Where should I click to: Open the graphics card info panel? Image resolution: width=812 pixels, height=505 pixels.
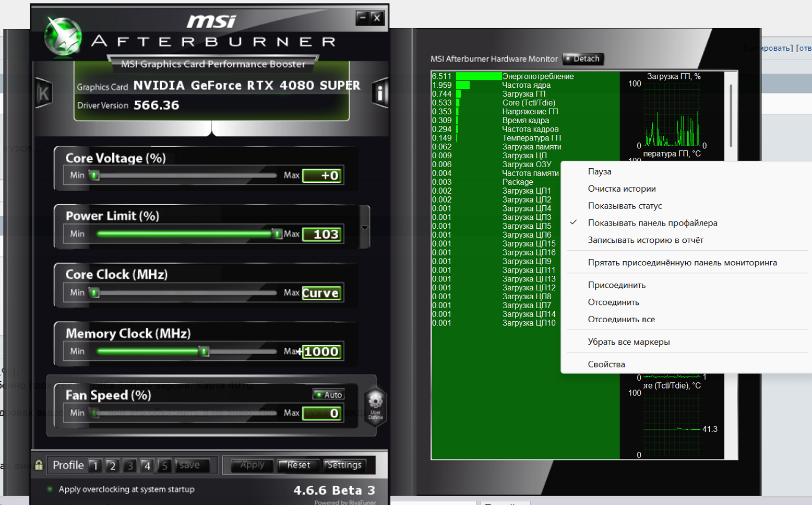point(380,93)
